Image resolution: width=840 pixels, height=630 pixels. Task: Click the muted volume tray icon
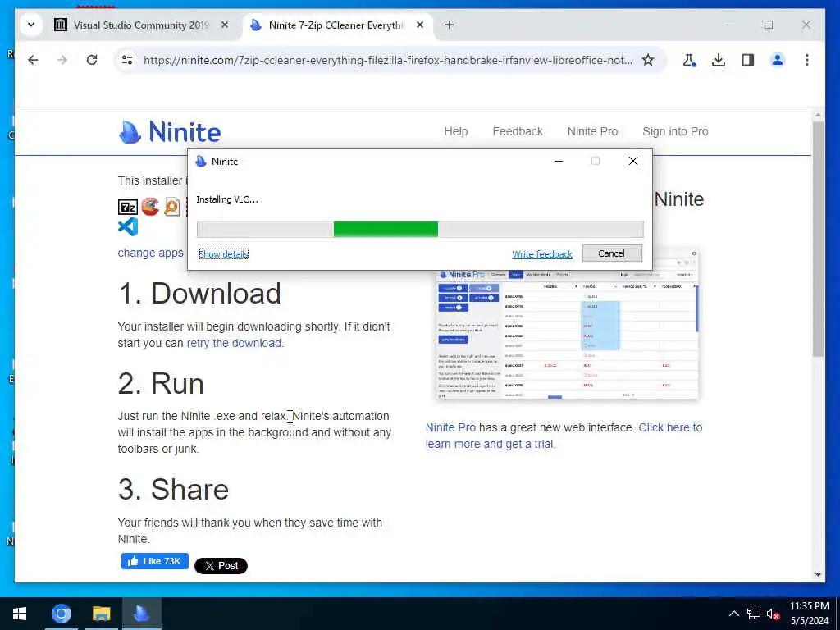point(773,614)
